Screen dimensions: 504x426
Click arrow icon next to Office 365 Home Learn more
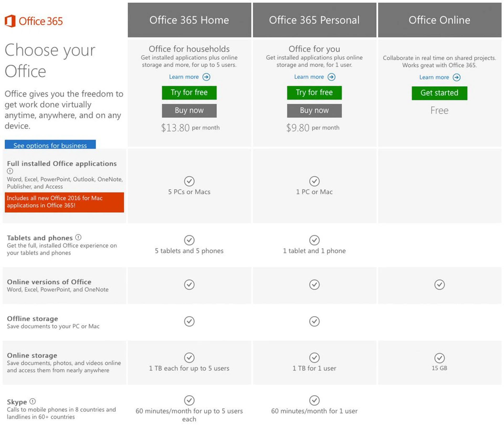pos(206,77)
